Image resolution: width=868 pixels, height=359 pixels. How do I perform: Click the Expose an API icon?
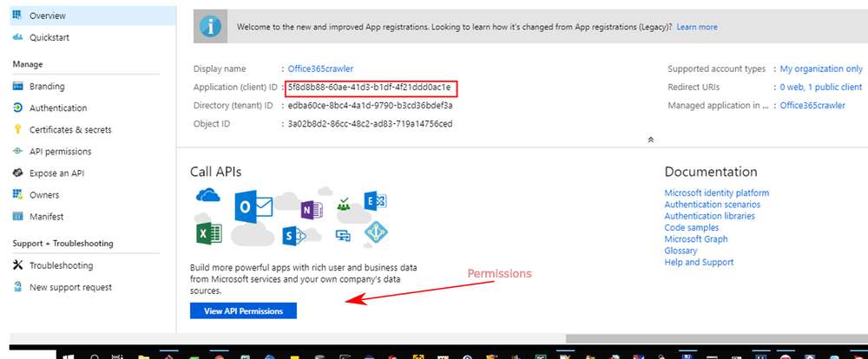(x=17, y=173)
